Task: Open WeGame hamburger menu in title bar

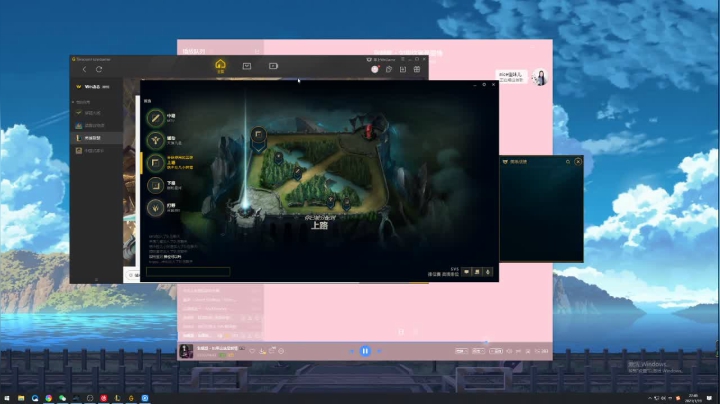Action: click(x=403, y=59)
